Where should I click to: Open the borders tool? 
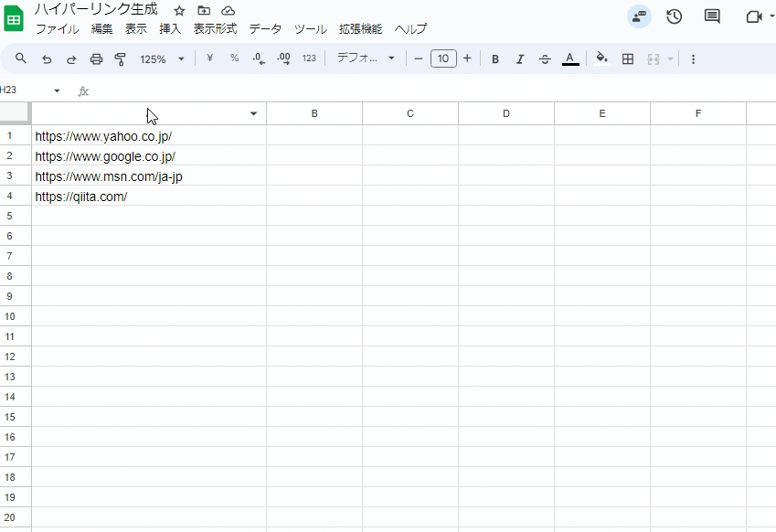coord(628,59)
